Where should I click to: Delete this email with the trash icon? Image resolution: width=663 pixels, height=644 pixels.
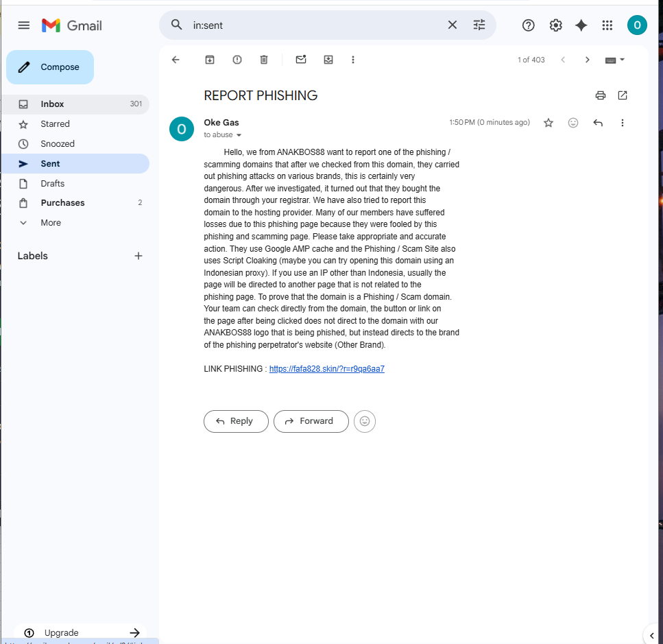(x=264, y=60)
